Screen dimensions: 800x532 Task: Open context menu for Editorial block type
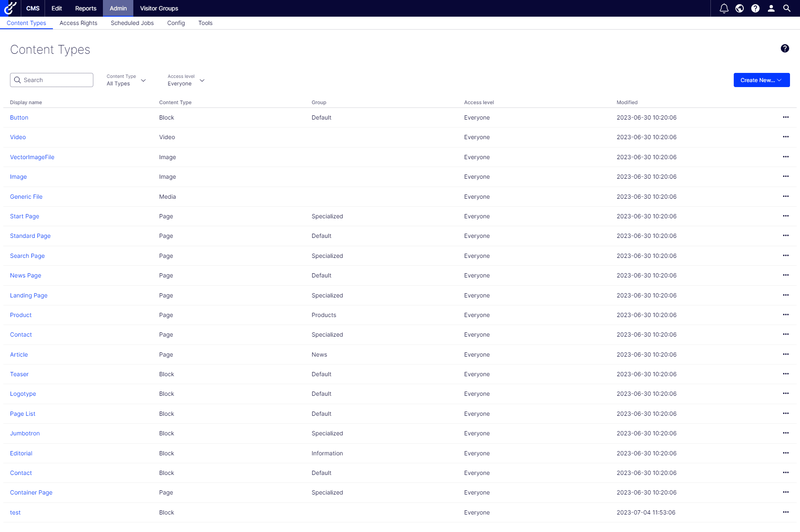pos(786,453)
